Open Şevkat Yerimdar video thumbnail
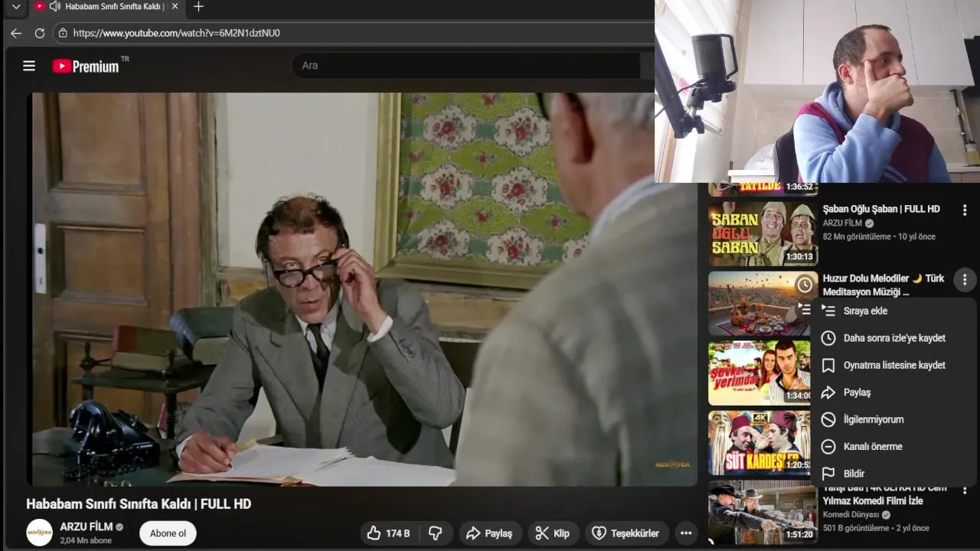980x551 pixels. [759, 373]
